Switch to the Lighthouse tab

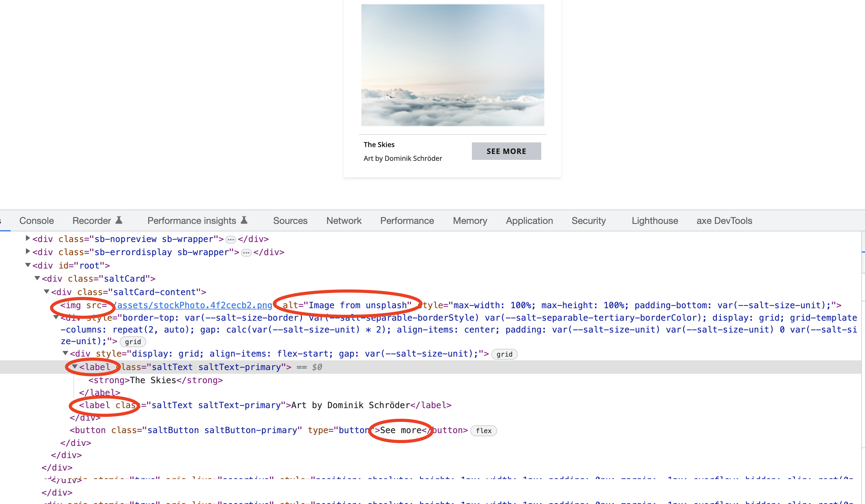point(654,220)
